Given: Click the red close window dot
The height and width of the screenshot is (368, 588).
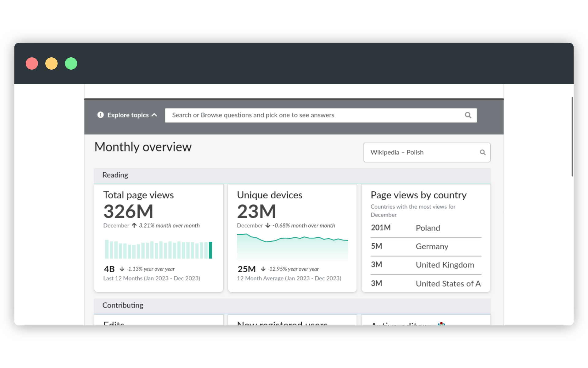Looking at the screenshot, I should click(x=32, y=63).
